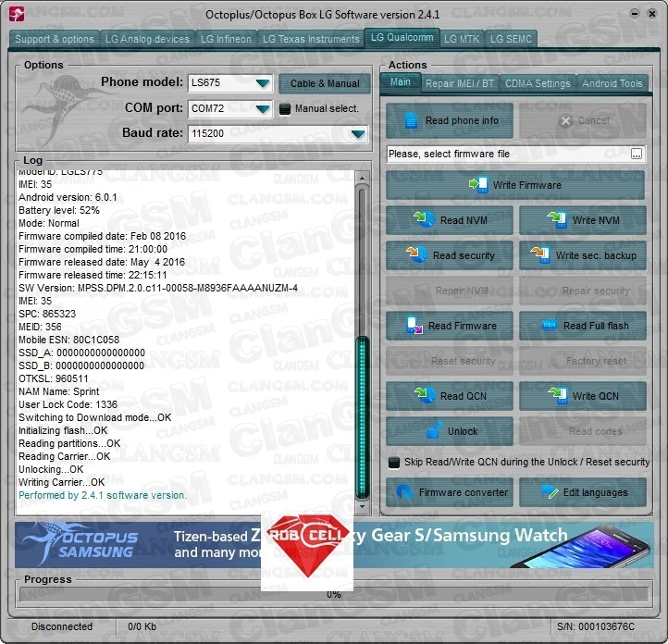Switch to Support & options tab
The image size is (668, 644).
pos(54,39)
